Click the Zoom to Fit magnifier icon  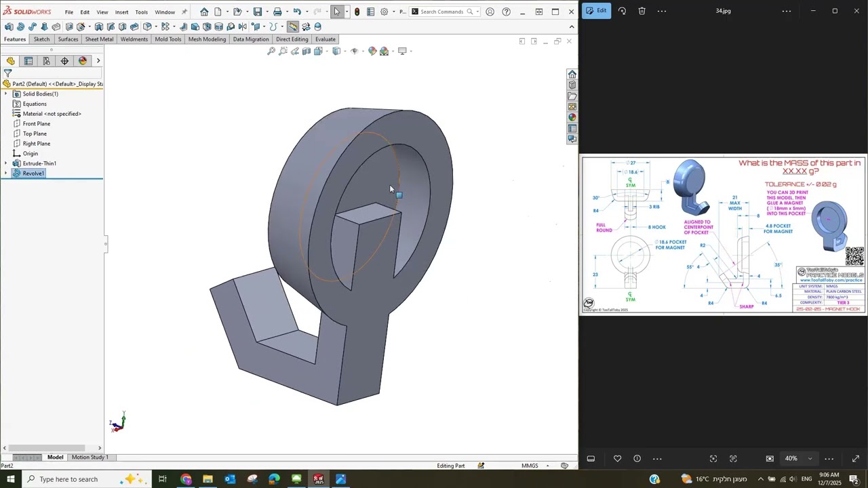point(271,51)
